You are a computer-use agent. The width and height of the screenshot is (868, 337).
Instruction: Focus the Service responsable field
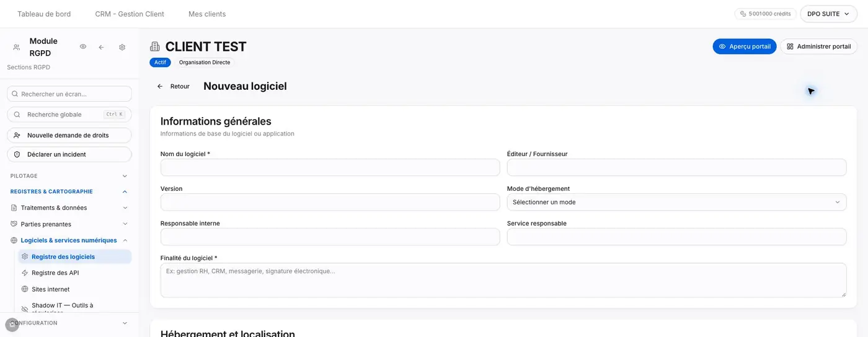click(x=676, y=237)
